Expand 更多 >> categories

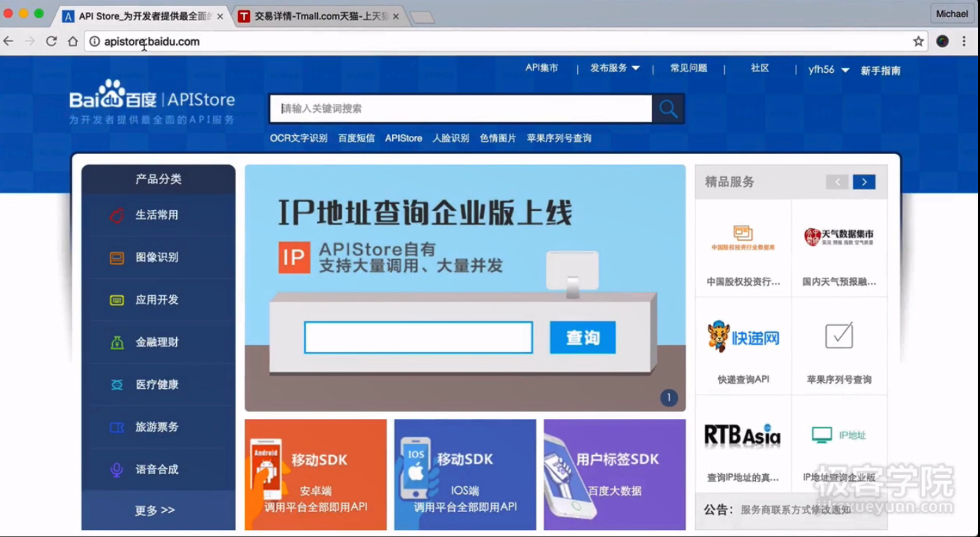pos(155,510)
